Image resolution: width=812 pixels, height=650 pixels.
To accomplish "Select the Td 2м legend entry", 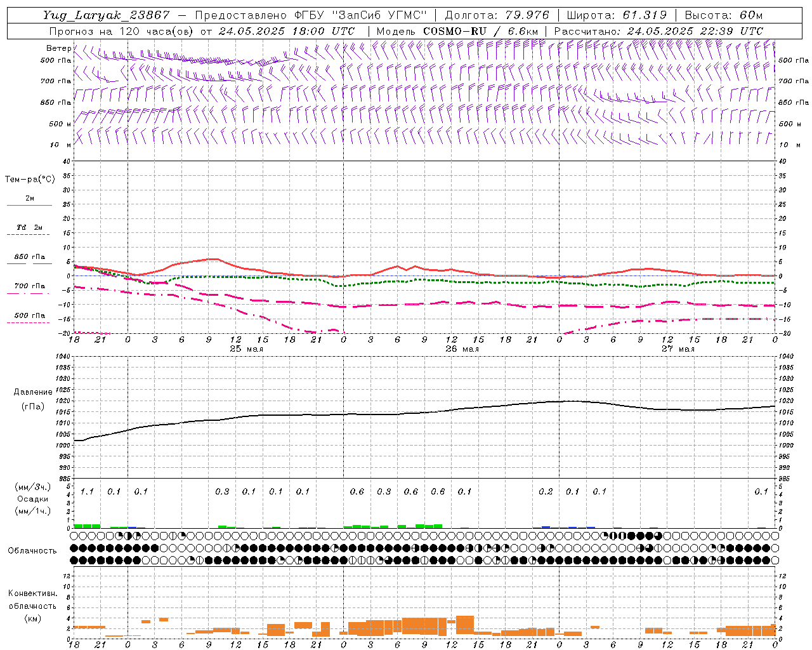I will click(29, 227).
